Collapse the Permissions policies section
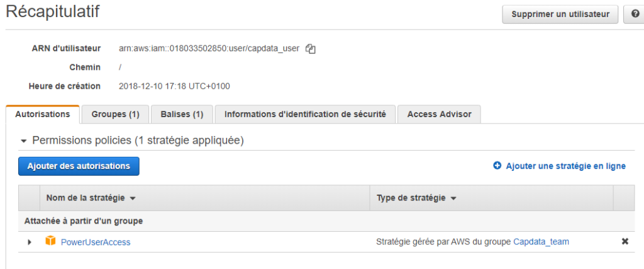 [x=23, y=141]
